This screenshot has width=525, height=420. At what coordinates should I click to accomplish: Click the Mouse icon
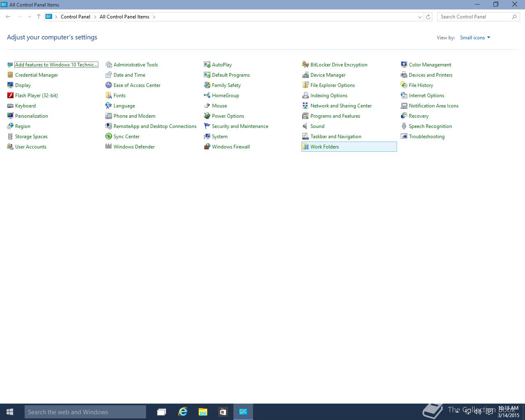207,106
